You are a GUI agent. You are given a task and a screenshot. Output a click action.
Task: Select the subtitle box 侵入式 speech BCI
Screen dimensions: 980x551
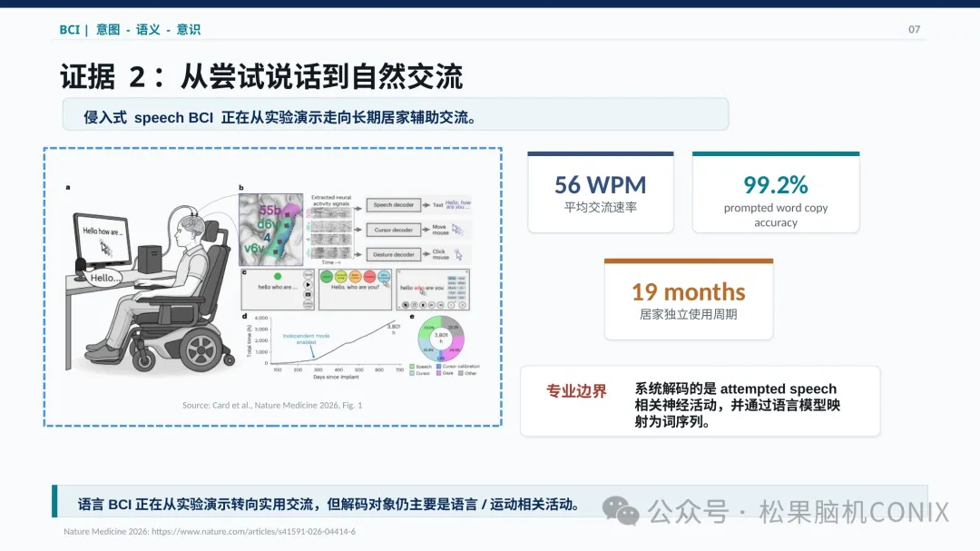[395, 114]
